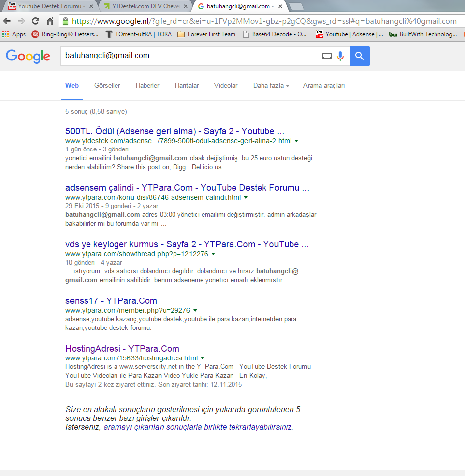Click aramayı çıkarılan sonuçlarla birlikte tekrarlayabilirsiniz link
The width and height of the screenshot is (465, 476).
click(x=198, y=427)
